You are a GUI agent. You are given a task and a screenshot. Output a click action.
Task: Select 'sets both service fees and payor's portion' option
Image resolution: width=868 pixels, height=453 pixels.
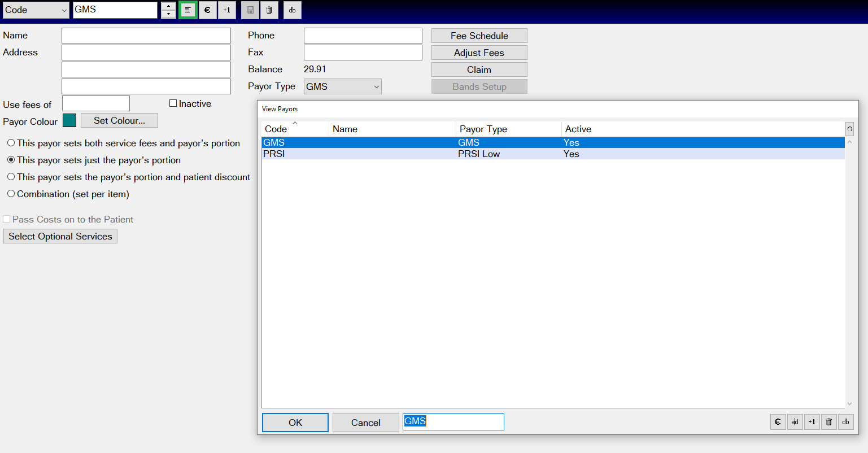click(11, 143)
